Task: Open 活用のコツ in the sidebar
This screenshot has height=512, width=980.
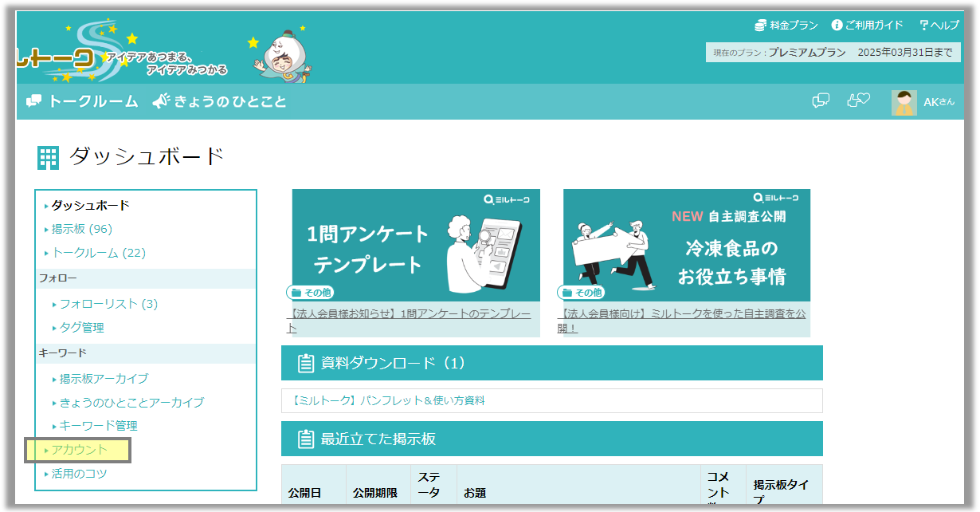Action: click(79, 474)
